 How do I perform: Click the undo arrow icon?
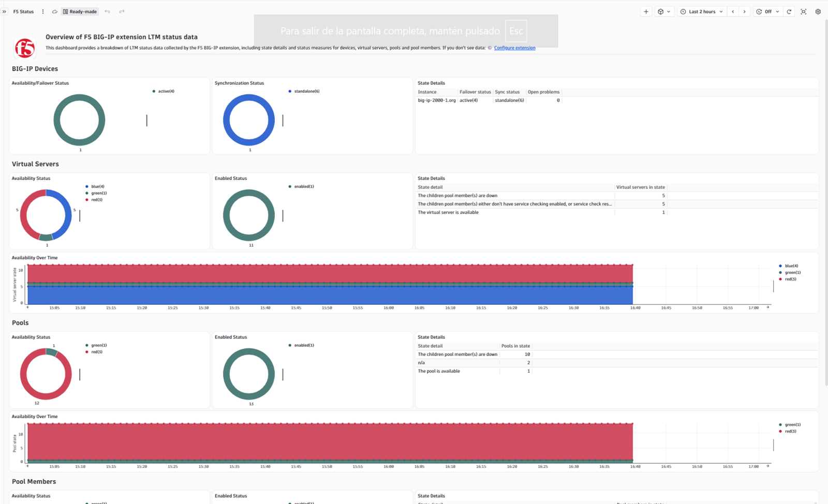click(107, 11)
